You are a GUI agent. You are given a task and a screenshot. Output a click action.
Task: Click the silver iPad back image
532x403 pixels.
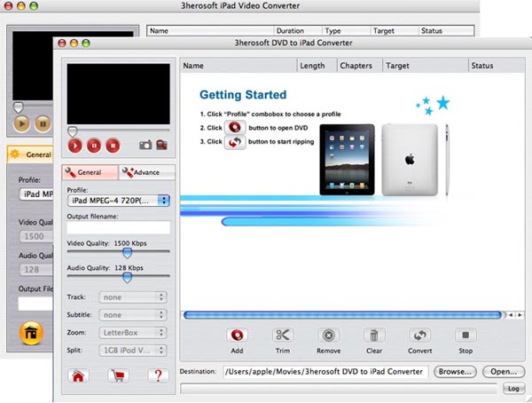pos(410,160)
